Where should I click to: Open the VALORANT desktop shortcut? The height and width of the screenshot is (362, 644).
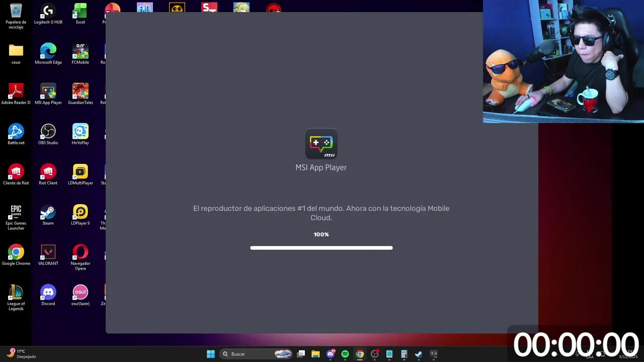click(x=48, y=255)
